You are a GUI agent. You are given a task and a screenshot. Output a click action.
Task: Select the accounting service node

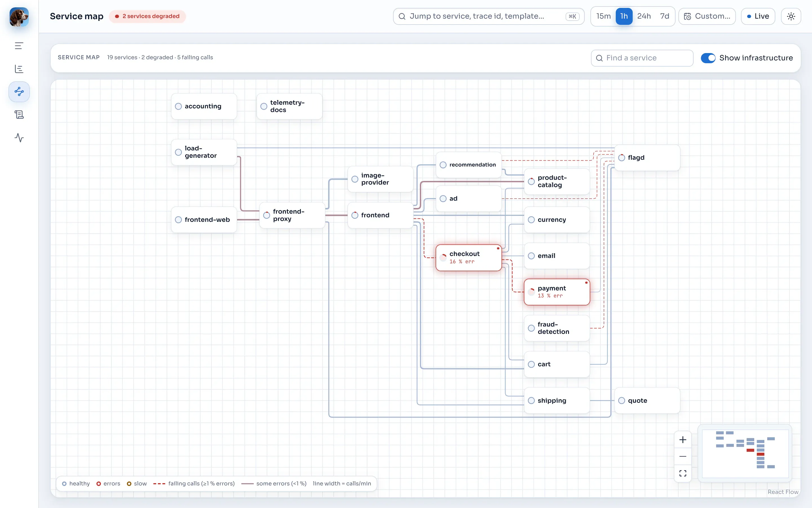[204, 106]
